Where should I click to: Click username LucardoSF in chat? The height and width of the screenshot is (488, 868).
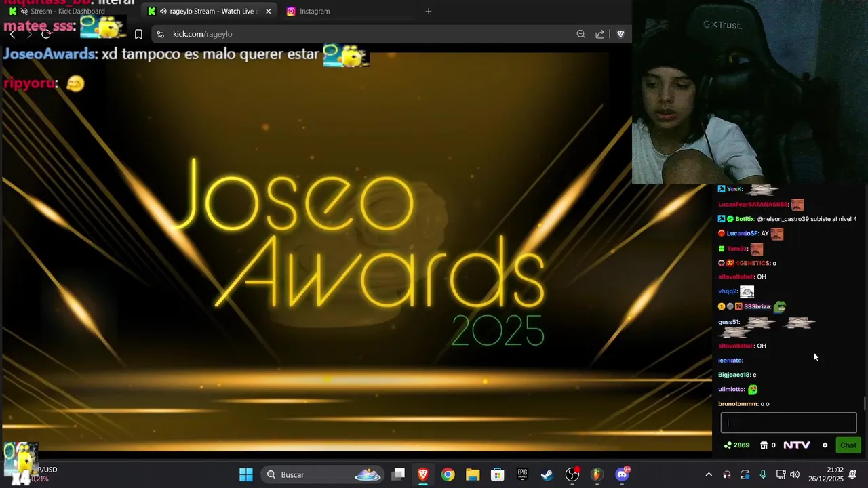[742, 233]
